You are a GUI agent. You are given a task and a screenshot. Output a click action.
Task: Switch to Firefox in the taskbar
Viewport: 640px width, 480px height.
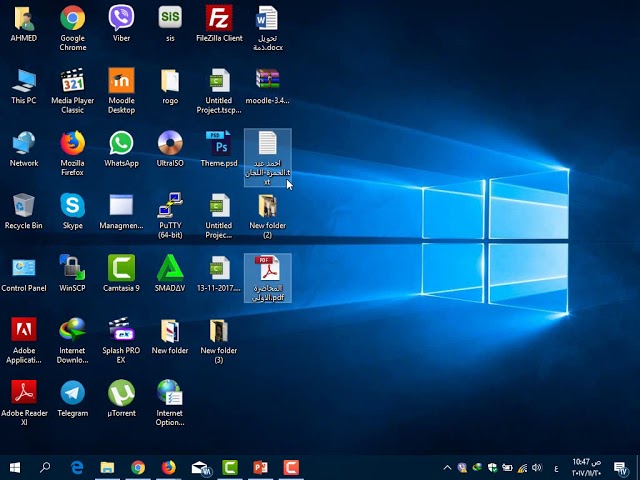pos(169,467)
